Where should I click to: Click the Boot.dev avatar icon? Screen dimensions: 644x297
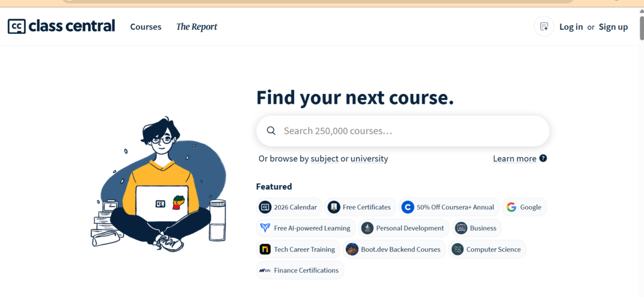pyautogui.click(x=352, y=249)
